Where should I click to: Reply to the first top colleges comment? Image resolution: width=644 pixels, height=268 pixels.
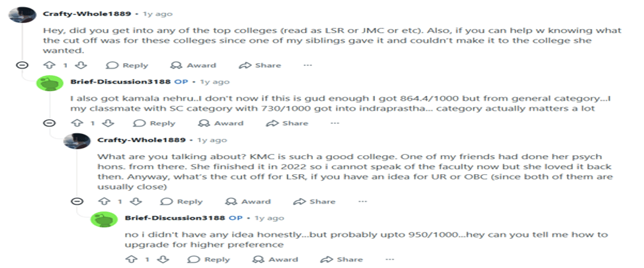point(127,65)
